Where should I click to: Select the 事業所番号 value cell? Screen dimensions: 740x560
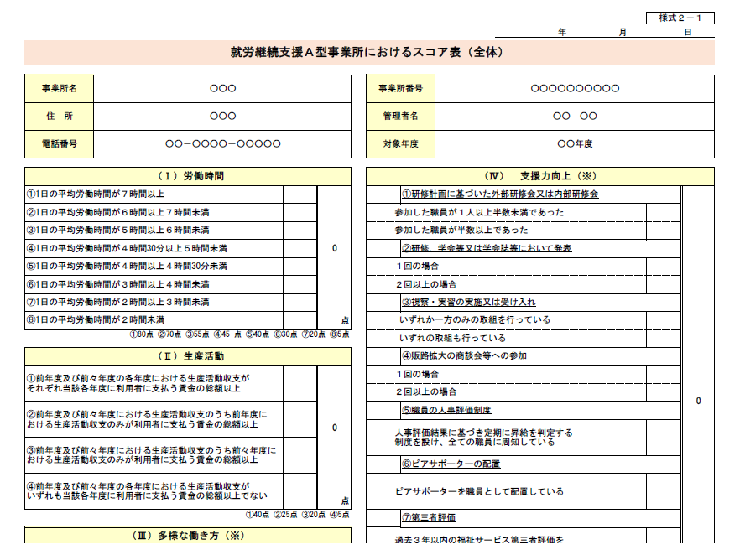(575, 88)
